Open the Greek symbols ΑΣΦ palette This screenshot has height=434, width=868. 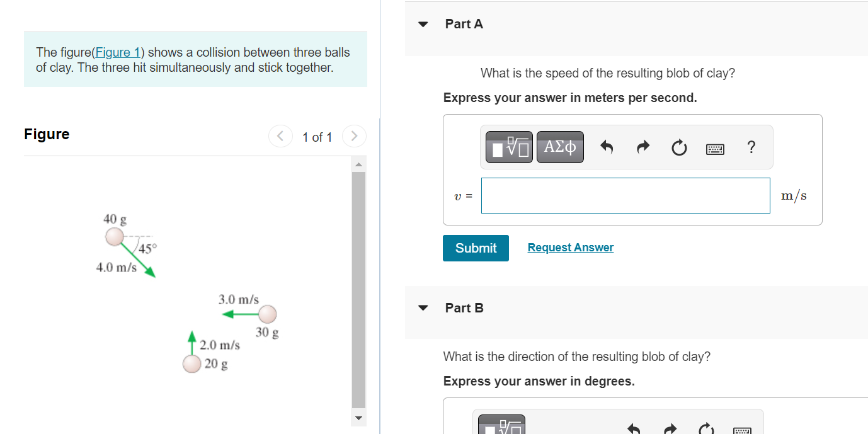[559, 147]
